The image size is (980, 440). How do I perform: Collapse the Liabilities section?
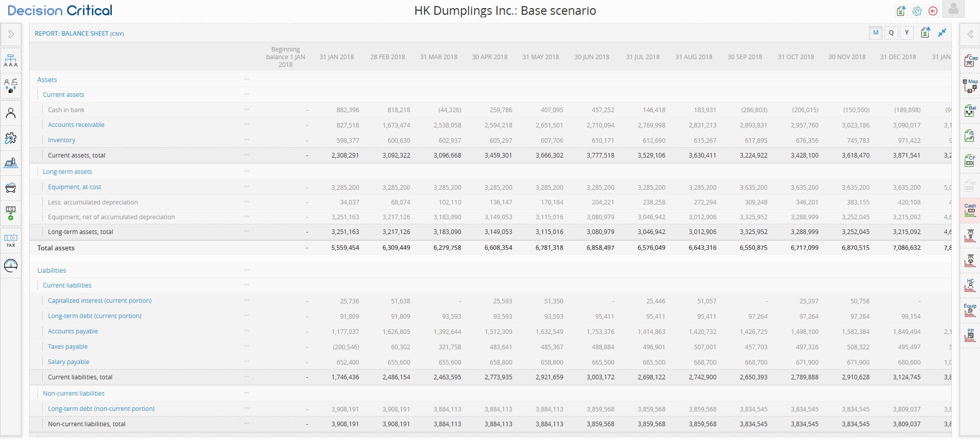click(x=52, y=270)
